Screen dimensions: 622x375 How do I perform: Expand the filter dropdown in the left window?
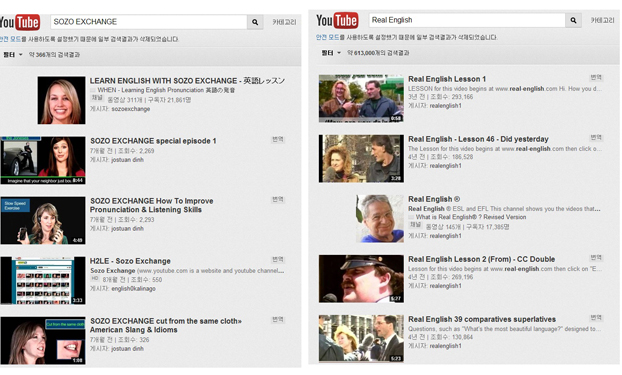pos(12,55)
